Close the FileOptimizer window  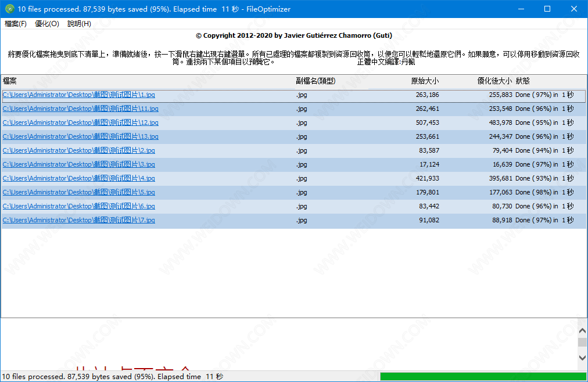click(x=573, y=9)
